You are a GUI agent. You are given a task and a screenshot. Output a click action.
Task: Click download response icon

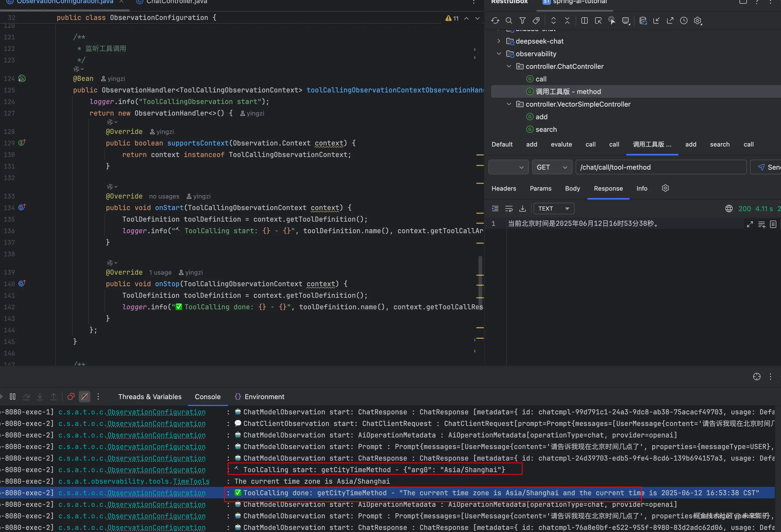click(x=522, y=209)
